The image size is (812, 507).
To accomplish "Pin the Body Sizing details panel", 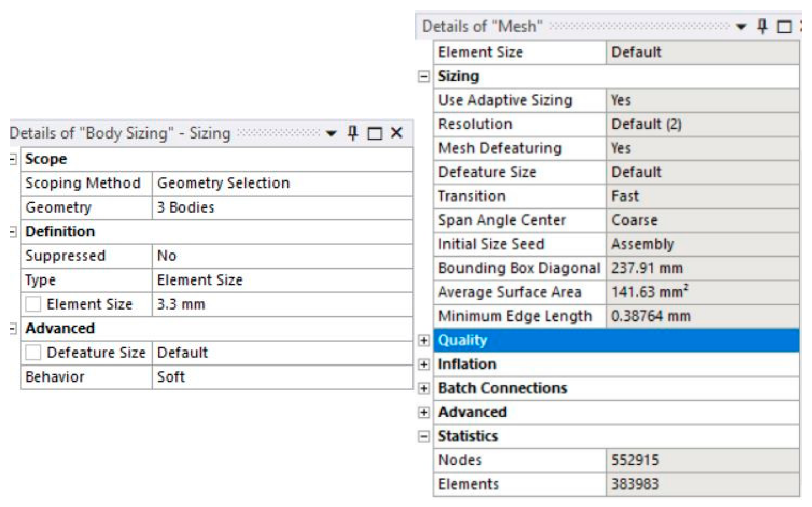I will (x=352, y=133).
